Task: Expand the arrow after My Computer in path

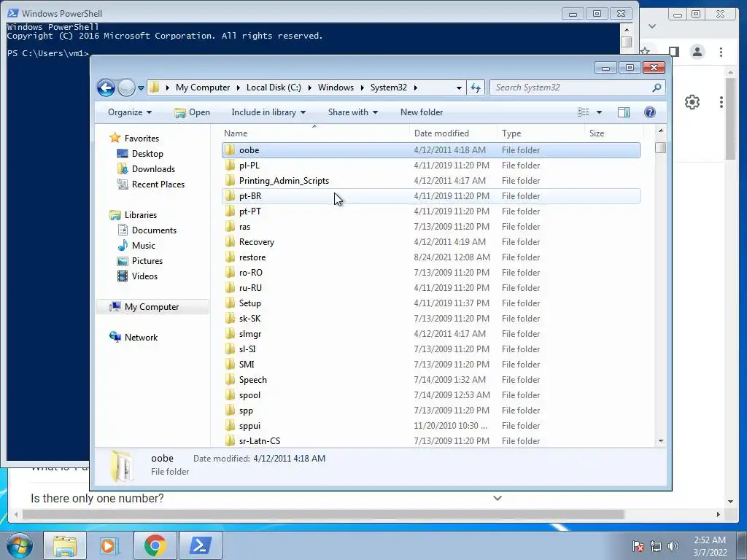Action: (x=239, y=87)
